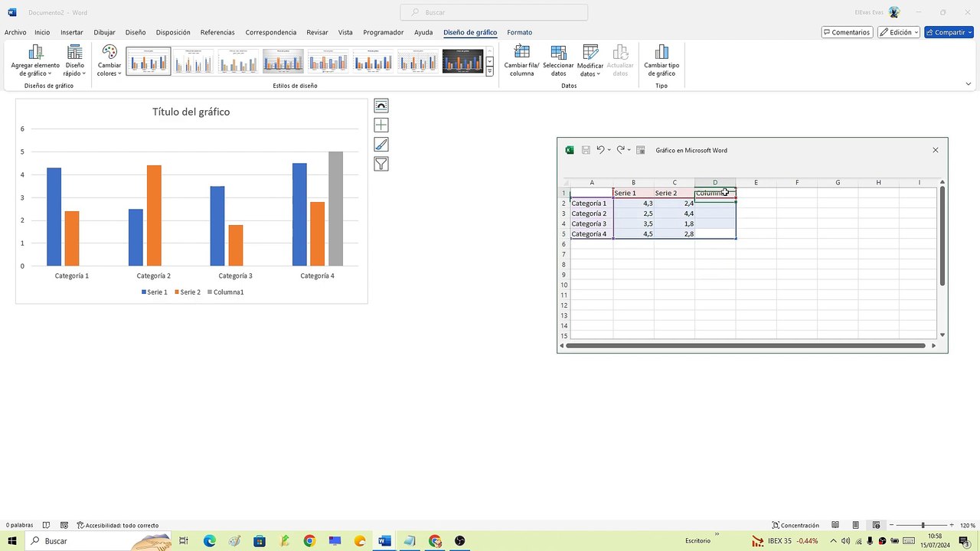Enable Concentración focus mode

pos(795,526)
